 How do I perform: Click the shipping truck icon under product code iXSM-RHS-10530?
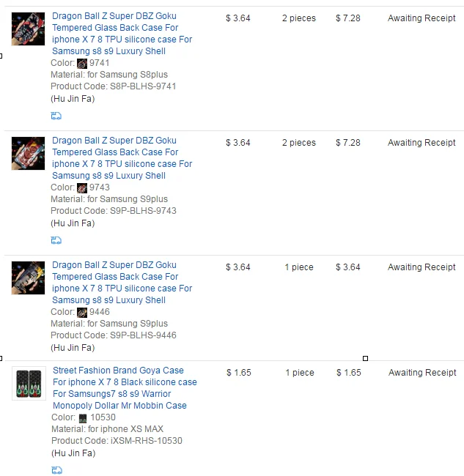[57, 470]
